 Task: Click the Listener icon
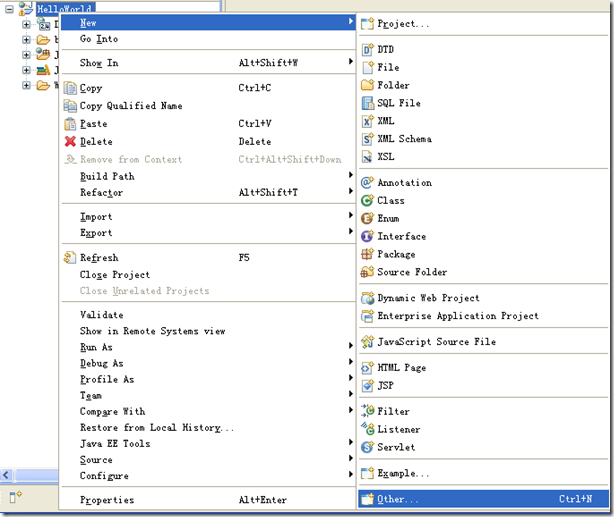click(x=367, y=429)
